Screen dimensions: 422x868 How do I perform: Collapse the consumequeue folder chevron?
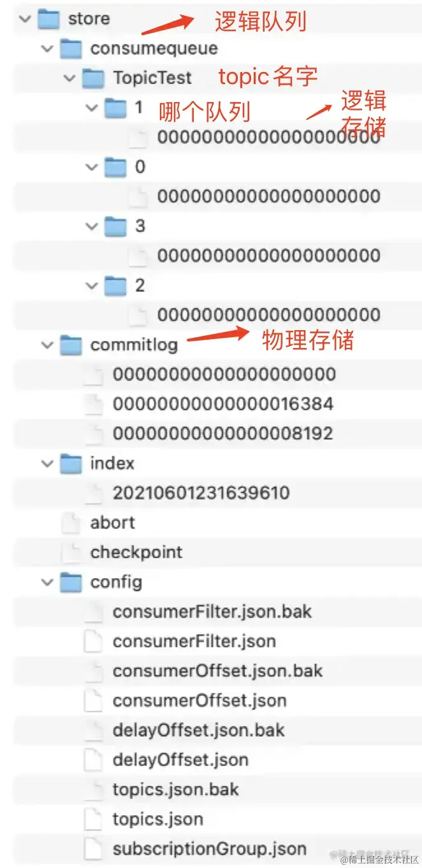tap(47, 48)
